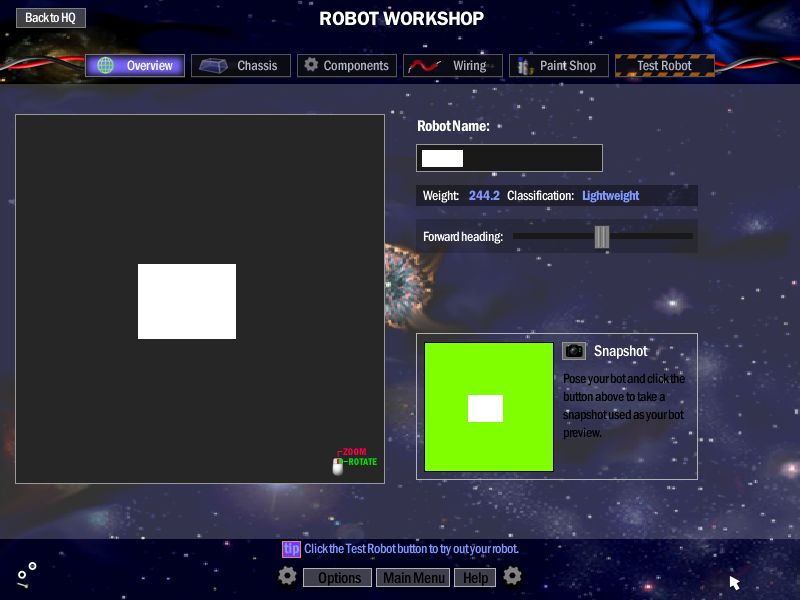Click the Forward heading slider handle
The image size is (800, 600).
pos(602,237)
